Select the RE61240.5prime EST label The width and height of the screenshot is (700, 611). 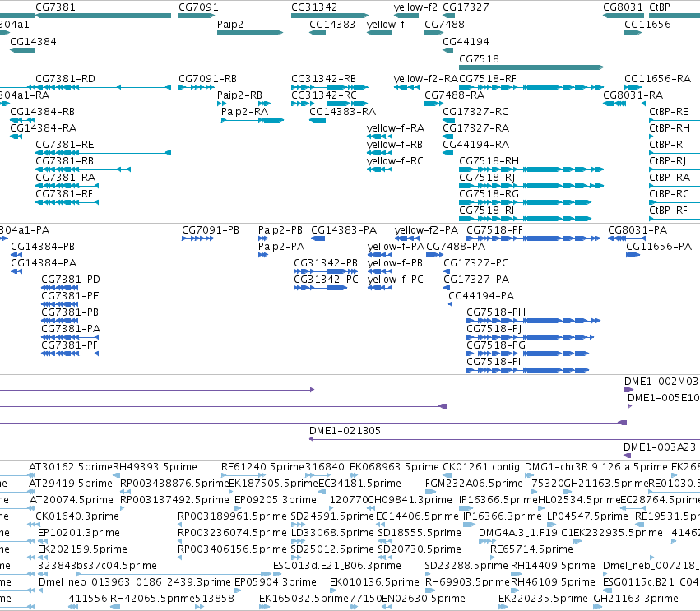262,467
